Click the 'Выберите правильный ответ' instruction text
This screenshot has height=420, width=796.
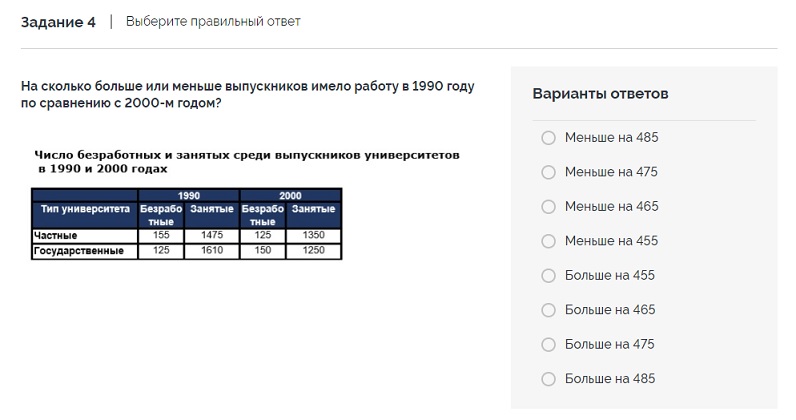click(213, 22)
